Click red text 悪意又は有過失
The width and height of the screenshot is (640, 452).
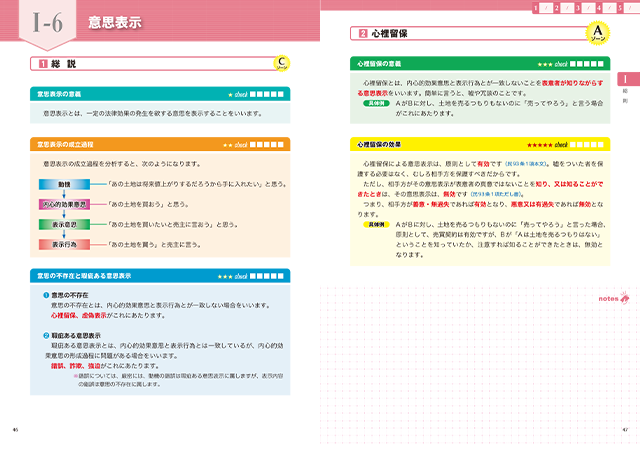(533, 204)
